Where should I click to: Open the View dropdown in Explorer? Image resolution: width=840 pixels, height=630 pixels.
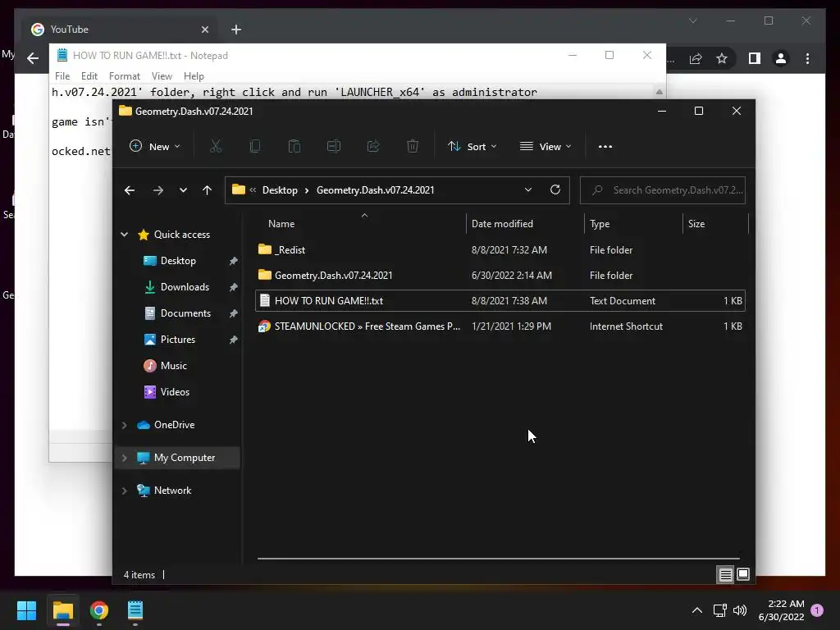(x=546, y=146)
